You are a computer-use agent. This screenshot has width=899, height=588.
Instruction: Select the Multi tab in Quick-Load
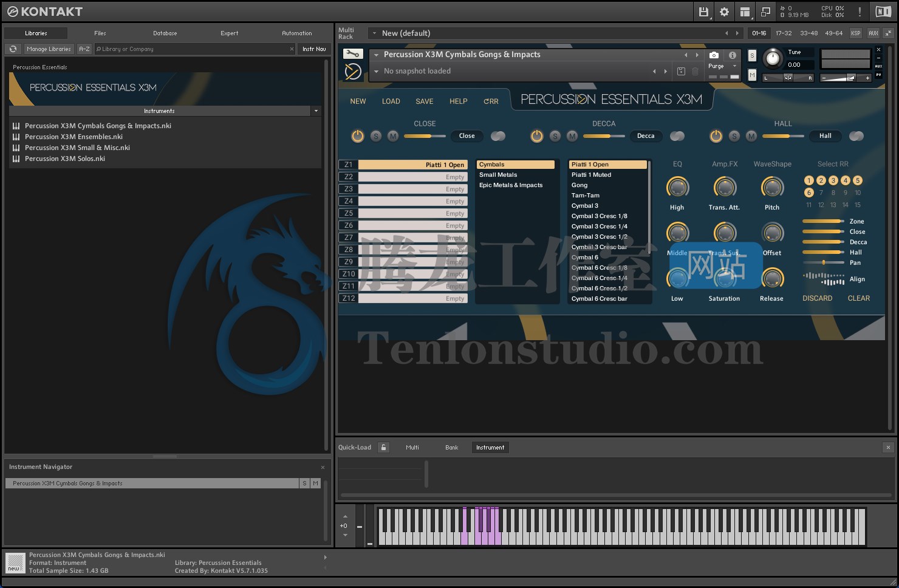click(x=412, y=448)
